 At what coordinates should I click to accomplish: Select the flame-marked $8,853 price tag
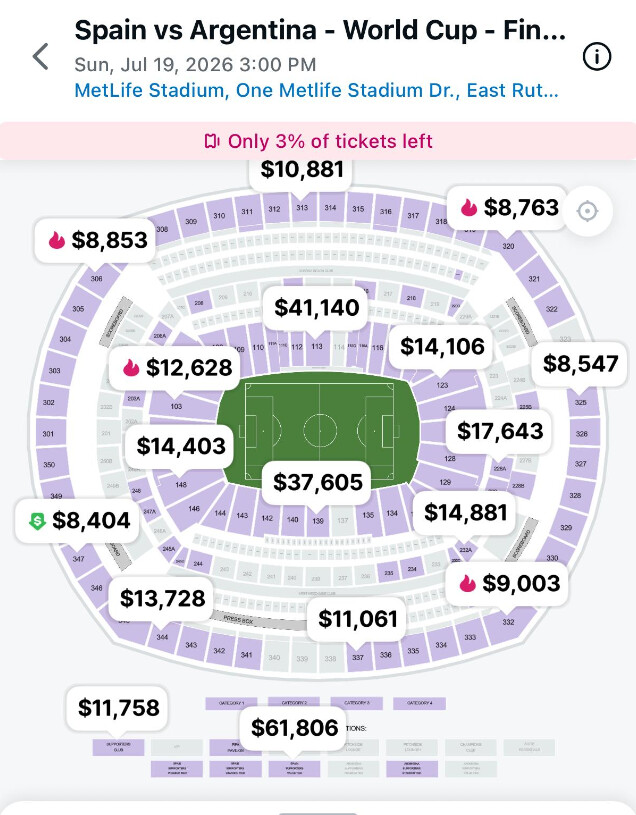(95, 240)
